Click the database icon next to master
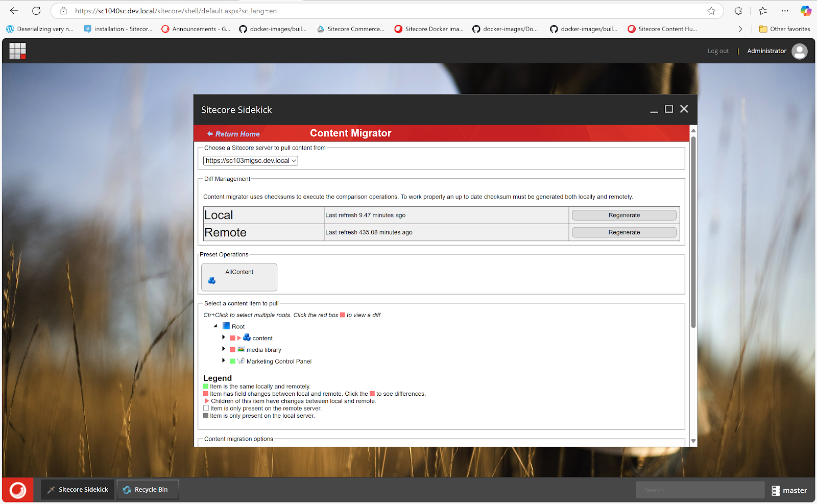Viewport: 817px width, 504px height. pos(775,490)
